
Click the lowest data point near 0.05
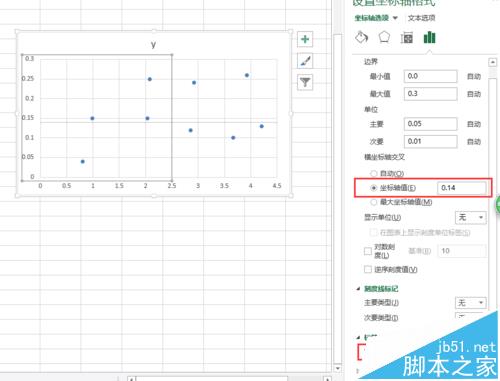click(83, 162)
